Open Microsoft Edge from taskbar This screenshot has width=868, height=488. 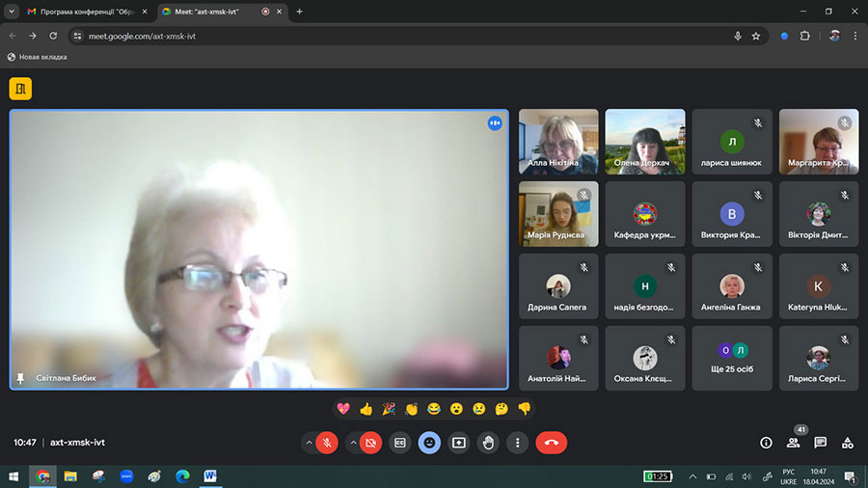[182, 476]
